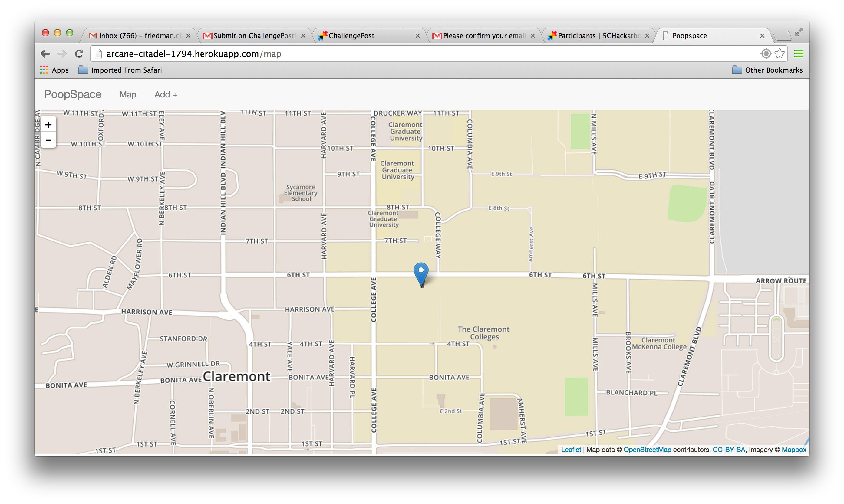Click the map zoom in plus button
Viewport: 844px width, 504px height.
click(48, 125)
